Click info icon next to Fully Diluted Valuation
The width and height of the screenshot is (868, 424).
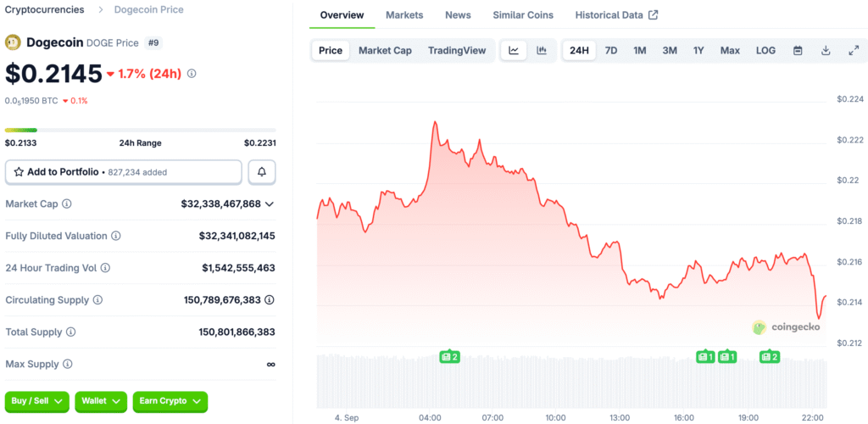(115, 236)
